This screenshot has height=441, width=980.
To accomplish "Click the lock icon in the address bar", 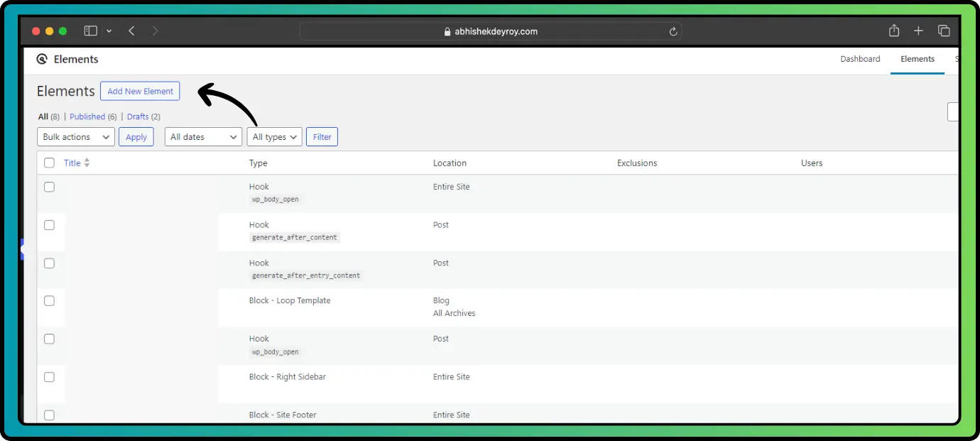I will click(x=447, y=32).
